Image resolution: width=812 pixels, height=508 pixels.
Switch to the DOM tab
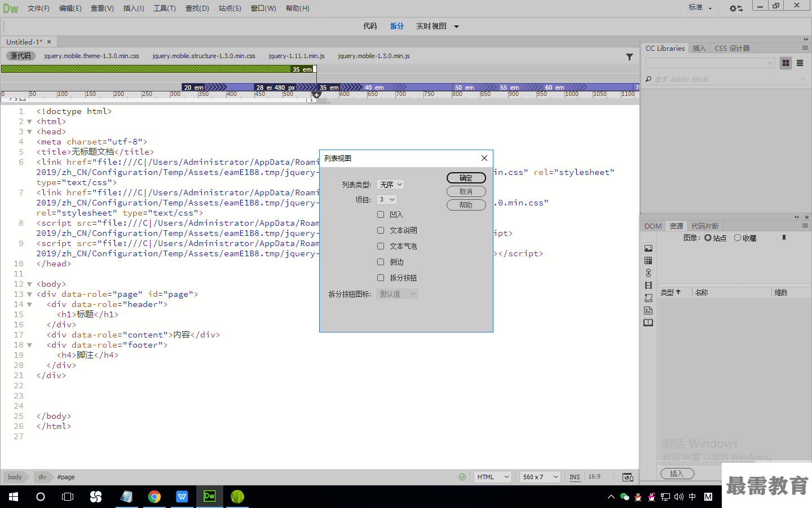(x=653, y=226)
